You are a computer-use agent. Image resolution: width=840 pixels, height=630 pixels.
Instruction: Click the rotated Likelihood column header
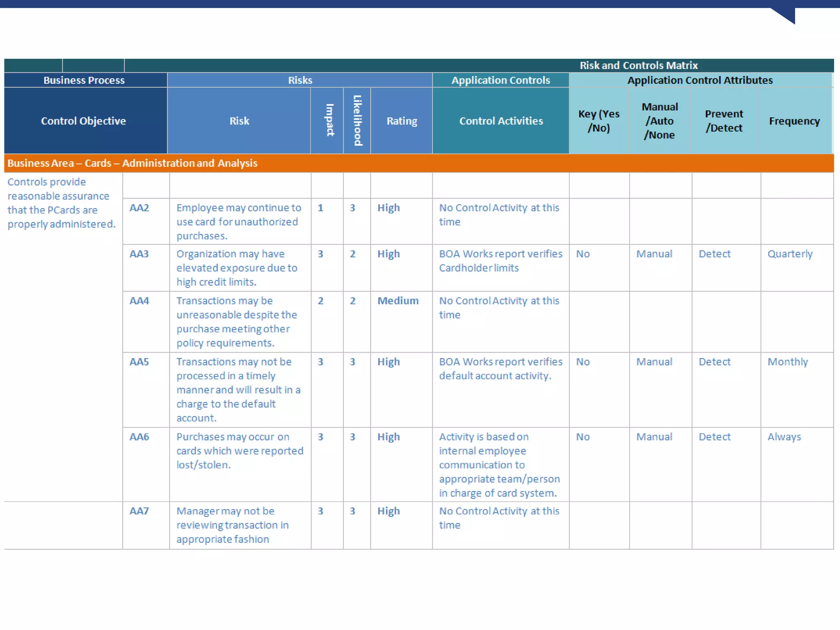pyautogui.click(x=358, y=120)
